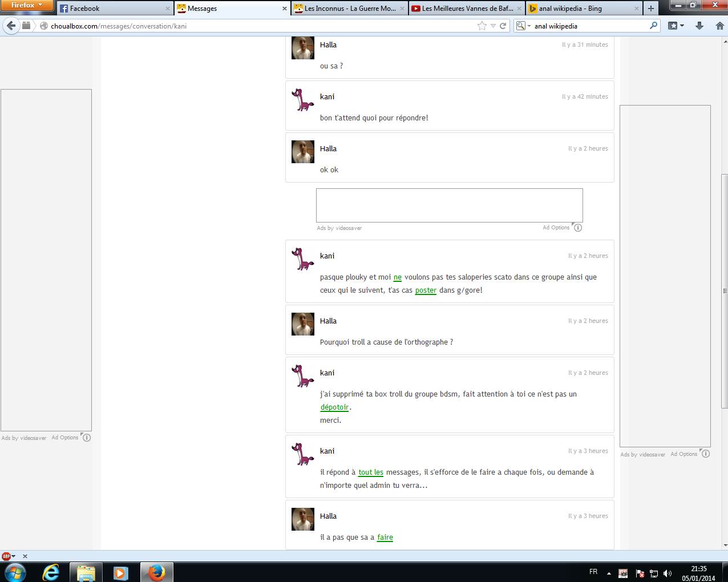Open a new tab with plus button
Image resolution: width=728 pixels, height=582 pixels.
click(x=650, y=9)
